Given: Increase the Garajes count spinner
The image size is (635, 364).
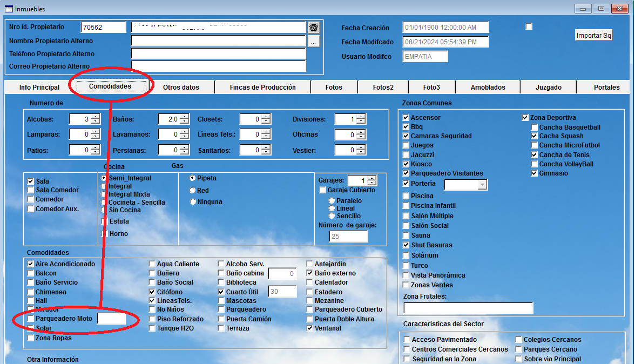Looking at the screenshot, I should (371, 178).
